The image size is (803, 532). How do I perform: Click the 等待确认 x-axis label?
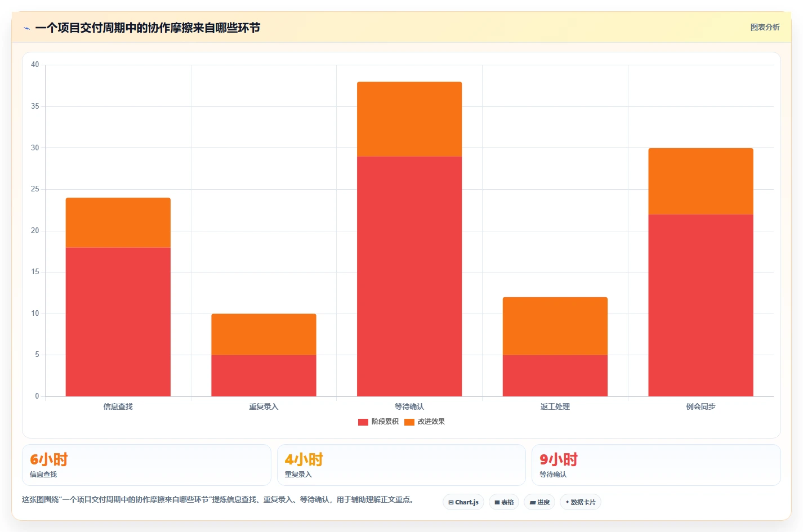[x=409, y=406]
